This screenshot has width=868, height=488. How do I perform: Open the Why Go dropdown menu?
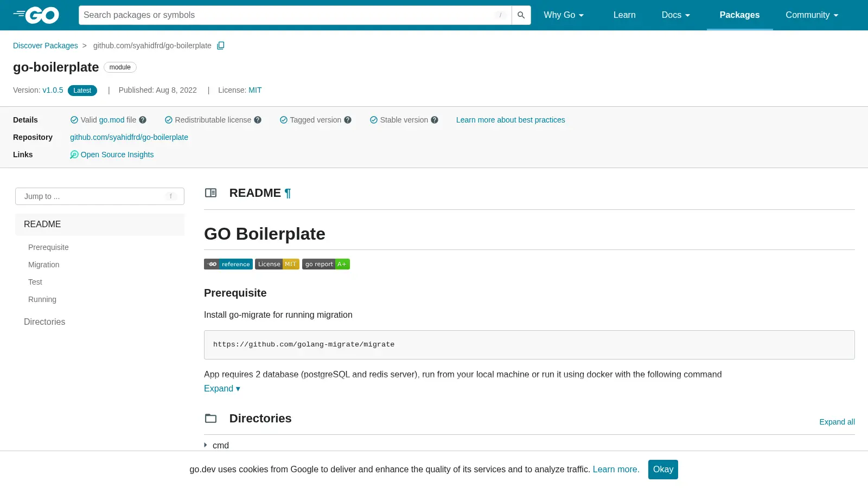[564, 15]
